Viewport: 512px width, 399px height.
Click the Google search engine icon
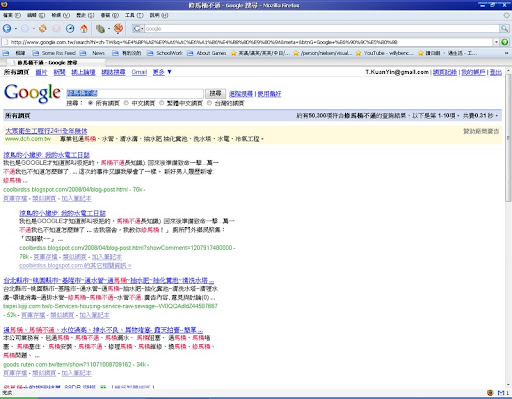click(x=137, y=29)
